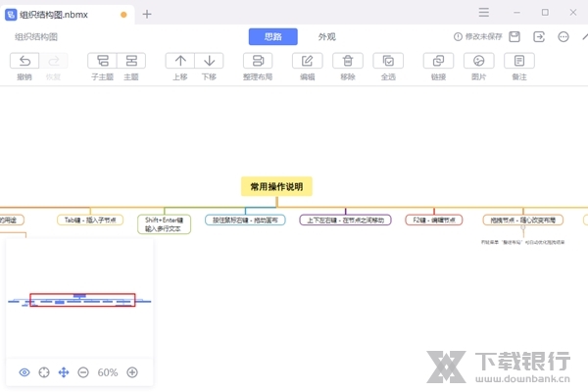Select the 按住鼠标右键 - 拖动画布 node
588x392 pixels.
(x=245, y=220)
